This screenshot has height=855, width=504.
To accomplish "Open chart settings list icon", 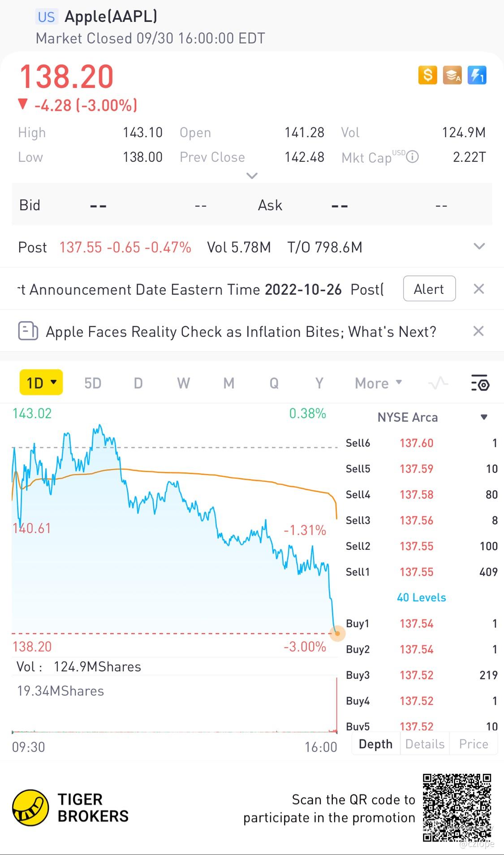I will pos(480,384).
